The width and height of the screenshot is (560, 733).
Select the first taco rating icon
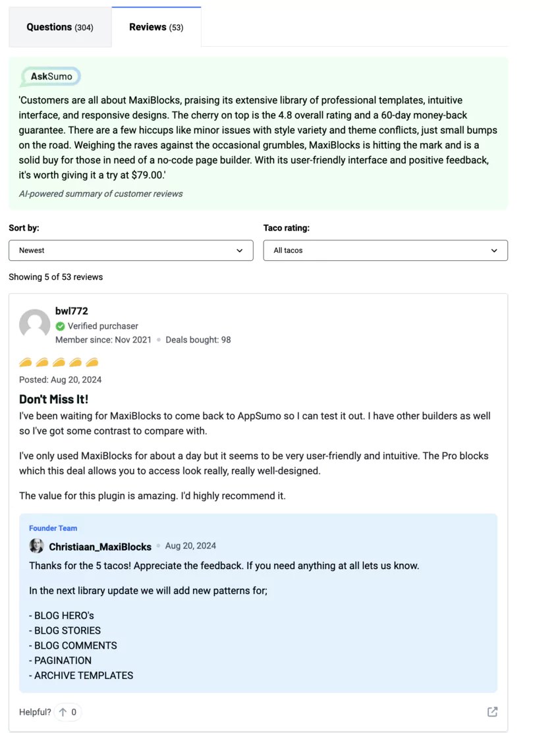26,362
